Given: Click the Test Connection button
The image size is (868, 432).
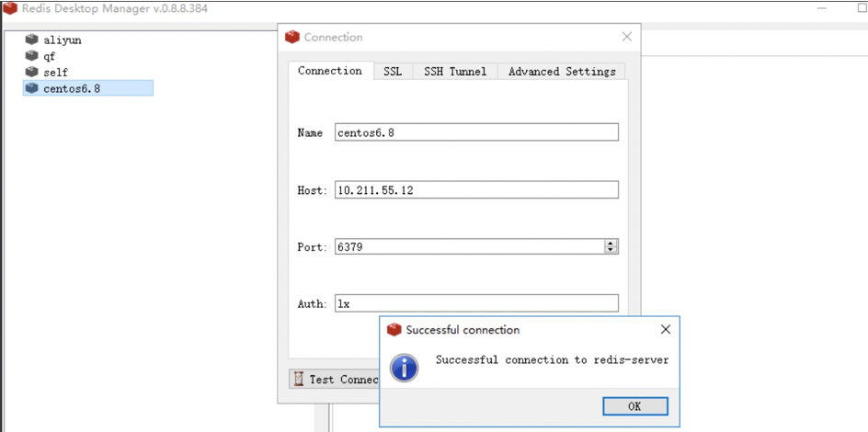Looking at the screenshot, I should tap(335, 380).
